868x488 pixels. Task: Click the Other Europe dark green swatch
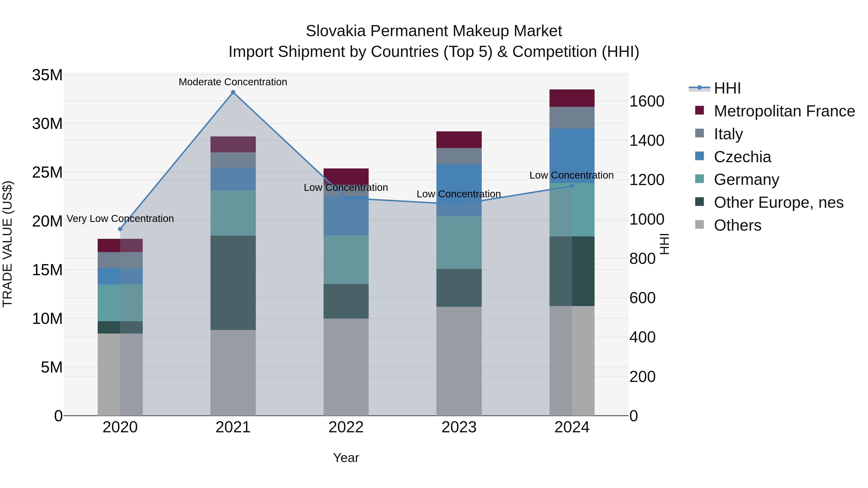pyautogui.click(x=699, y=201)
